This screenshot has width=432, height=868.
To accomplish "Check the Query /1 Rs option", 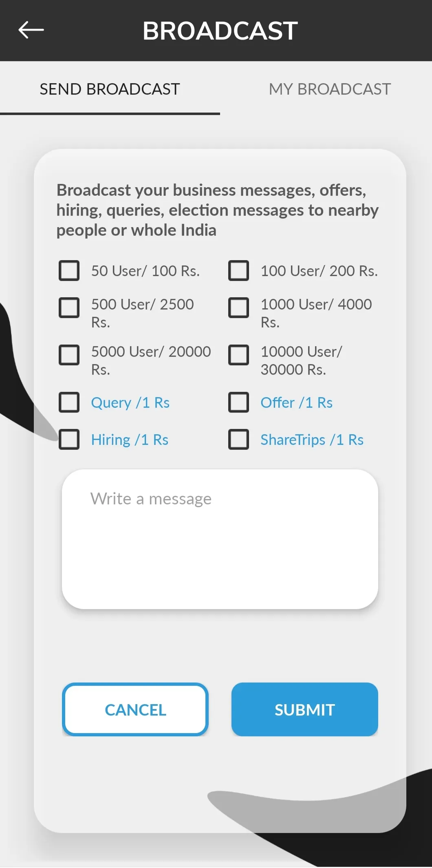I will [x=69, y=402].
